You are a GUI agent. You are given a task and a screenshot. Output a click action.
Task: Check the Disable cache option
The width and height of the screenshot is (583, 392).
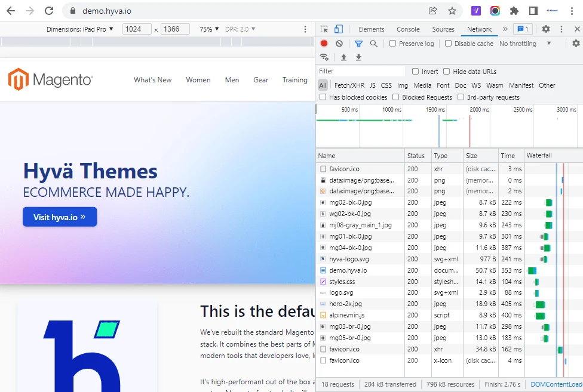click(449, 44)
